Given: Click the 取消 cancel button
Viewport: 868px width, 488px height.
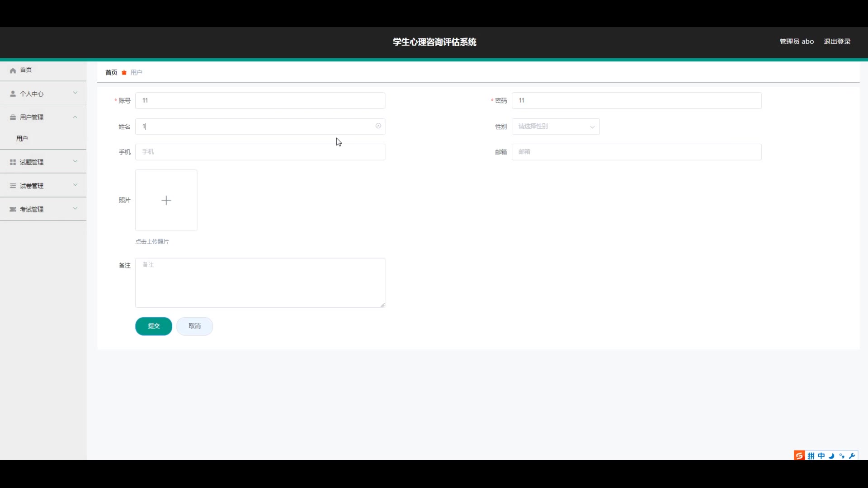Looking at the screenshot, I should (x=194, y=326).
